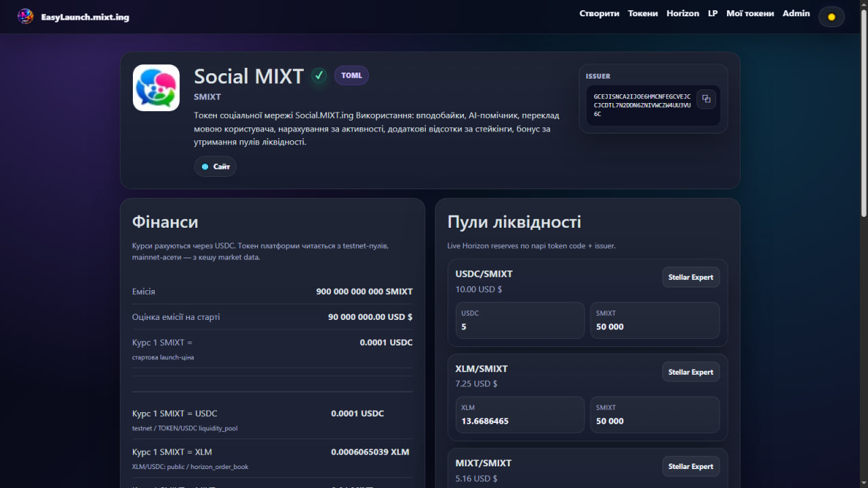Click the стартова launch-ціна note

163,357
